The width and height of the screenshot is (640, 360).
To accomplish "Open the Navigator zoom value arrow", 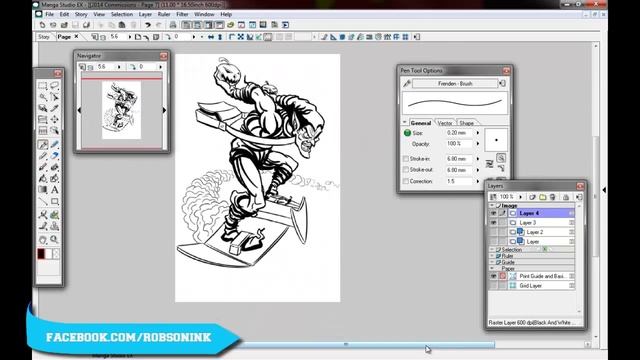I will point(119,67).
